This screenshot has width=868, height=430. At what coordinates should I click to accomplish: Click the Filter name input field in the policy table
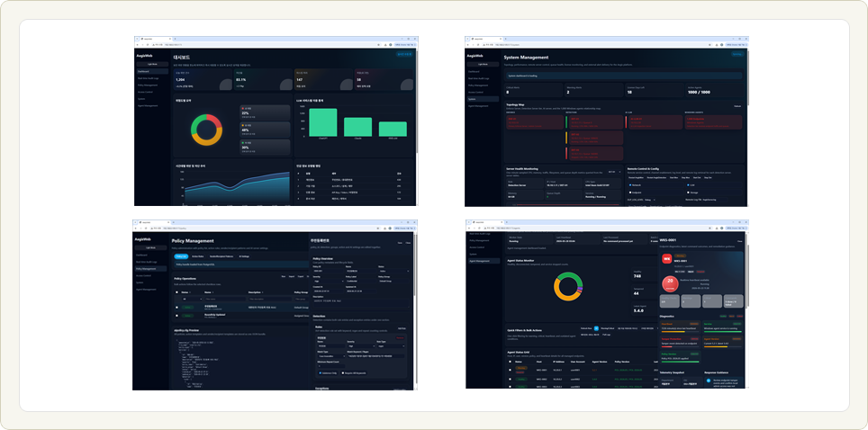(x=225, y=299)
